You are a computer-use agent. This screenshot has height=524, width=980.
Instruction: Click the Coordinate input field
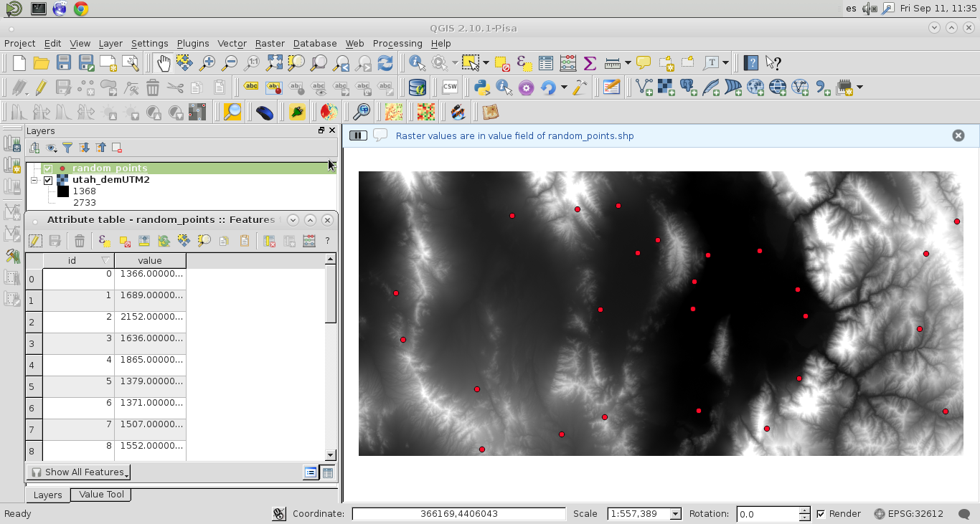tap(458, 514)
